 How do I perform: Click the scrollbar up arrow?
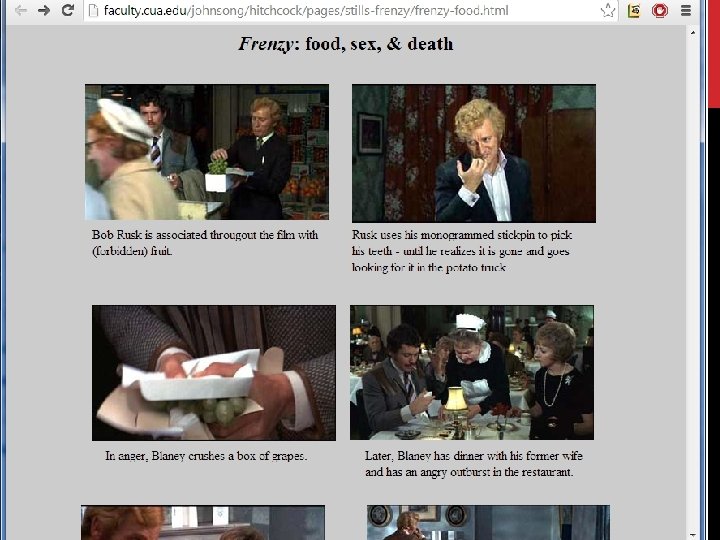pyautogui.click(x=692, y=33)
